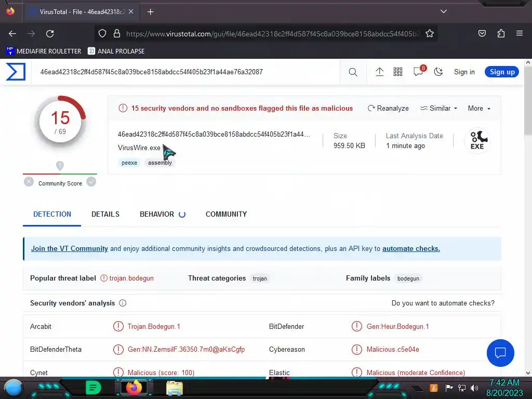Viewport: 532px width, 399px height.
Task: Expand the More dropdown
Action: point(479,108)
